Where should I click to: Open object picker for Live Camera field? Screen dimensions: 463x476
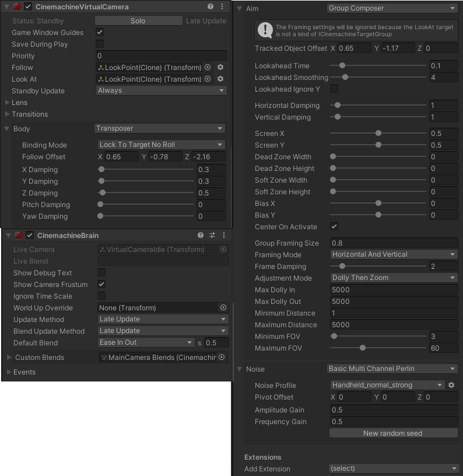tap(223, 249)
